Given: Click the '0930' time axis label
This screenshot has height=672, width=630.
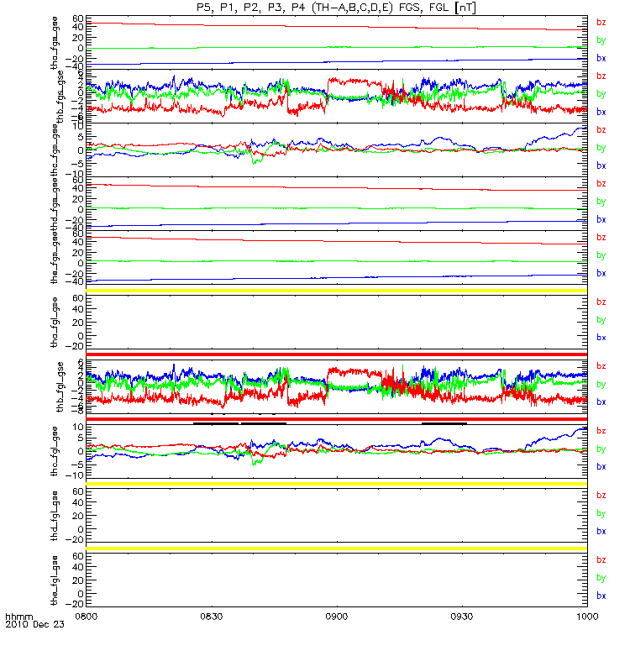Looking at the screenshot, I should click(462, 617).
